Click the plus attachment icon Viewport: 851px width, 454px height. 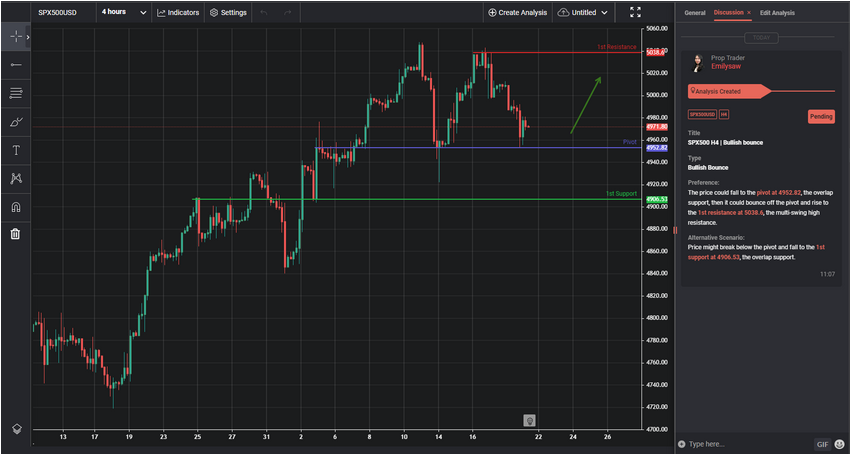click(x=682, y=444)
